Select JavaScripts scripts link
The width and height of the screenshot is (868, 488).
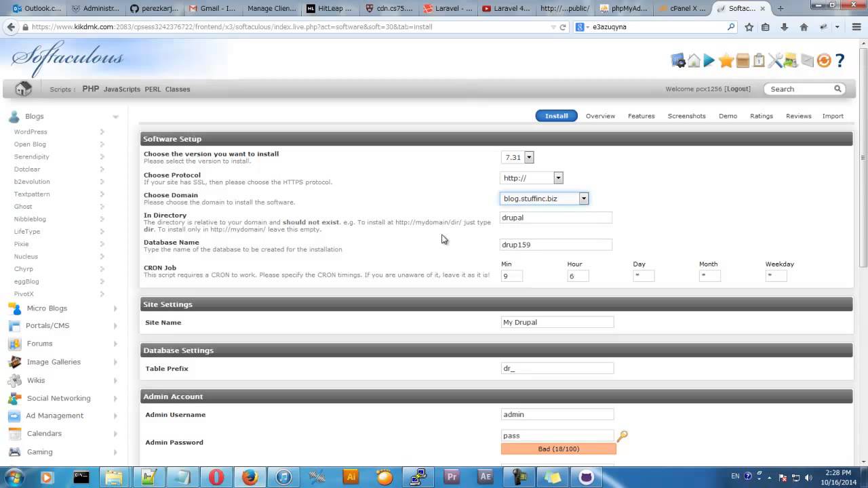[x=122, y=89]
